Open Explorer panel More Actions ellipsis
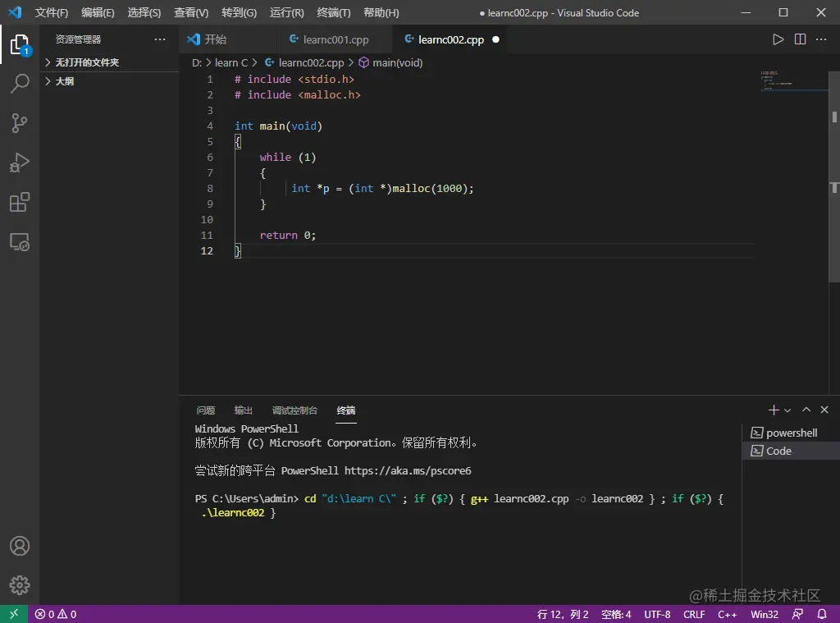 [x=160, y=39]
